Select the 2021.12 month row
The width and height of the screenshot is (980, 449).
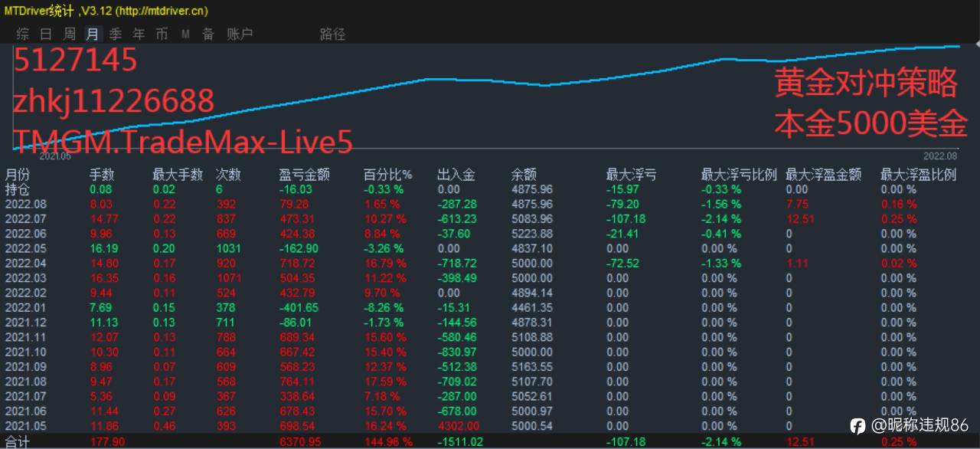tap(490, 323)
